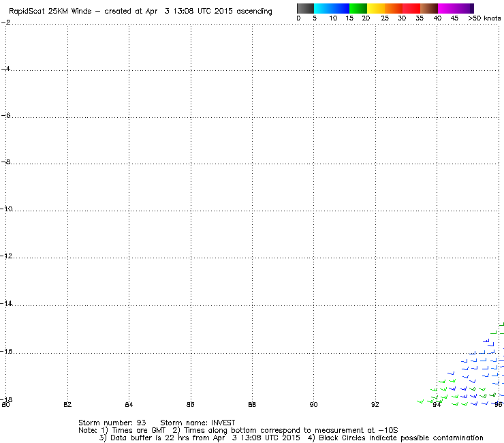The image size is (504, 443).
Task: Click the legend value '40' label
Action: tap(437, 18)
